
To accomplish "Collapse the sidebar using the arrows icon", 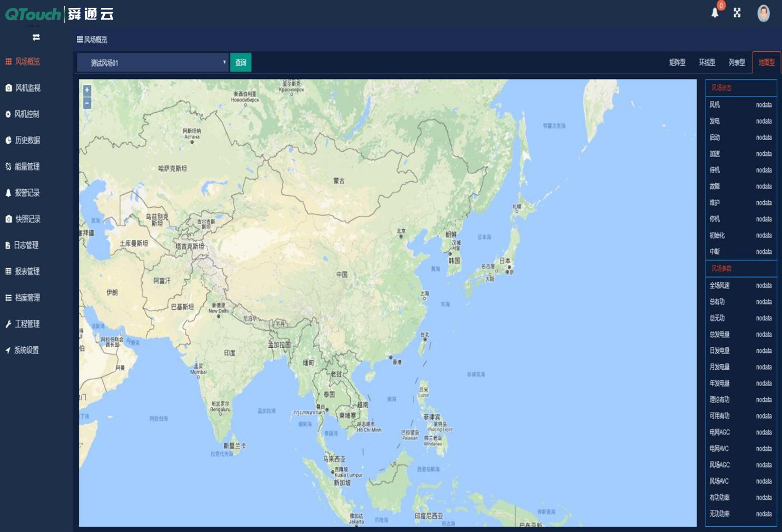I will [36, 37].
